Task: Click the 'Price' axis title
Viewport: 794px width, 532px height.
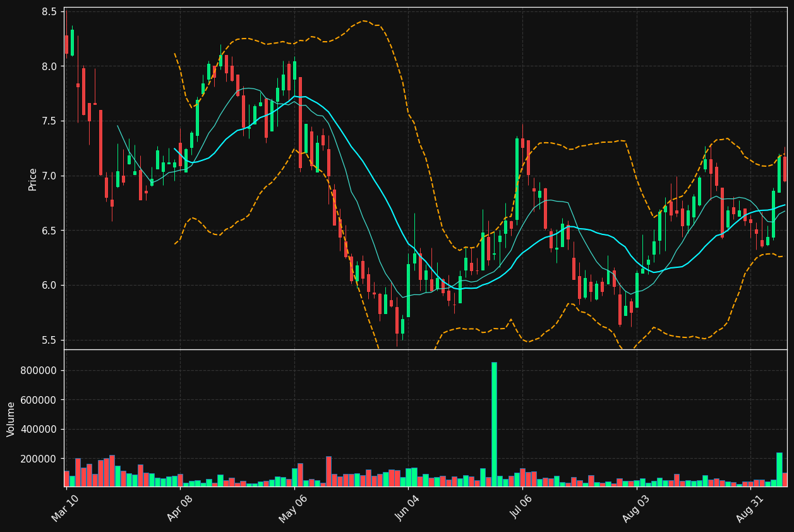Action: click(32, 179)
